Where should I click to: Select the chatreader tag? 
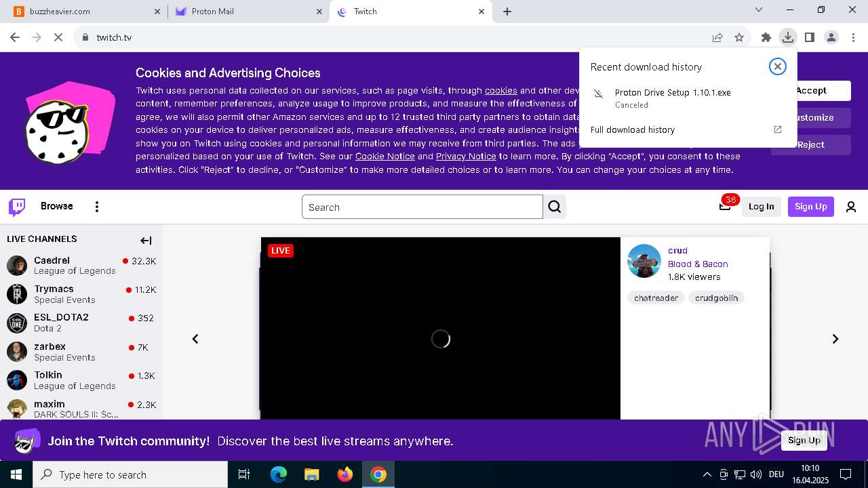click(x=656, y=298)
